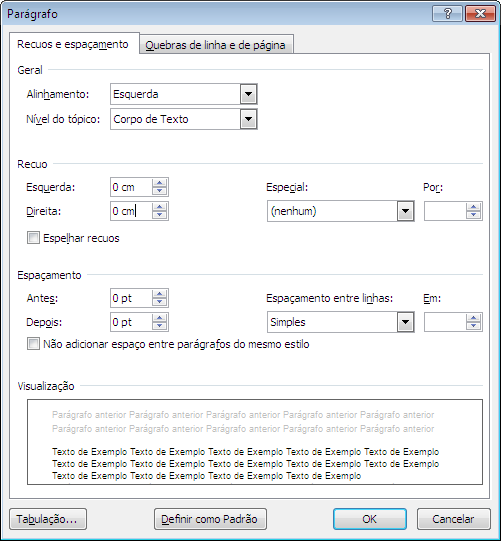Click the help question mark button
Screen dimensions: 501x541
(447, 14)
